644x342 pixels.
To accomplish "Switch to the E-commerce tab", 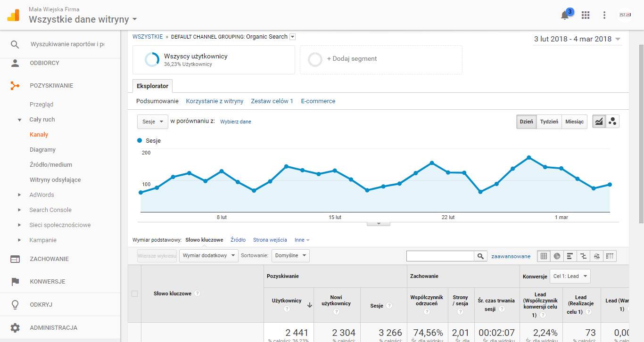I will tap(318, 101).
